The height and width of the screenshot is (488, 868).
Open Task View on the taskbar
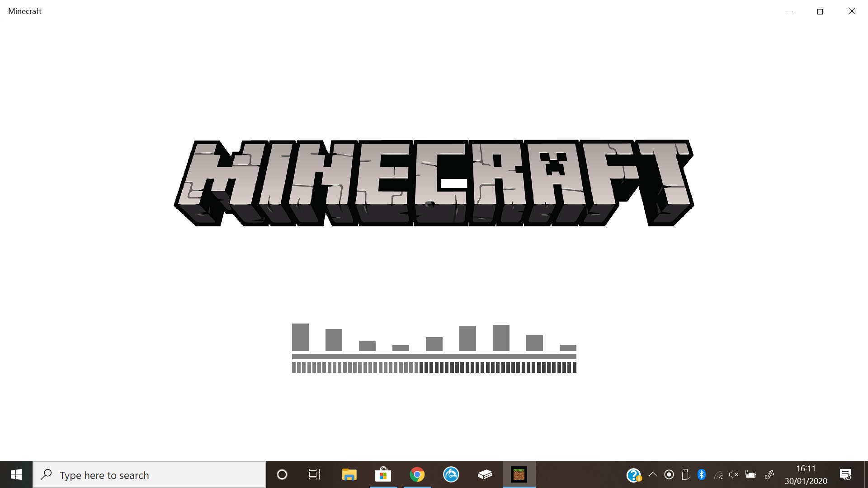[315, 474]
